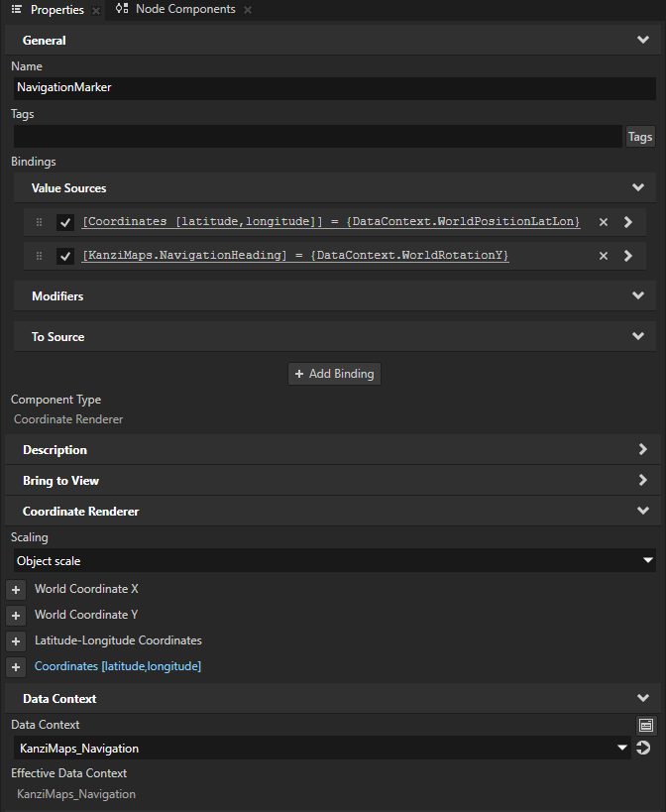Add the World Coordinate Y property

click(x=15, y=615)
